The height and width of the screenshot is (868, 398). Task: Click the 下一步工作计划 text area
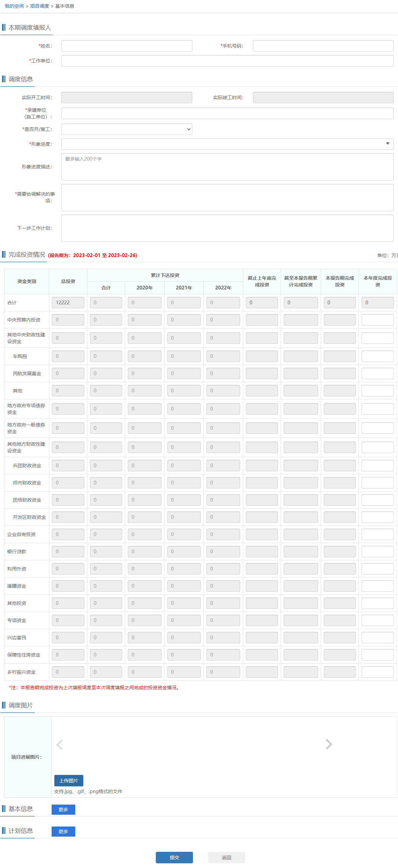click(227, 228)
